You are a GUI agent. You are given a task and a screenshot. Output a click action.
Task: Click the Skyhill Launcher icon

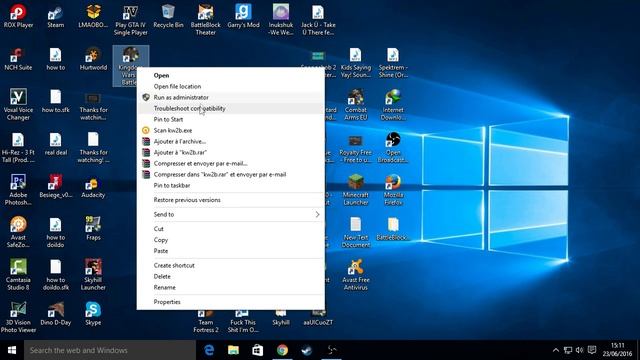tap(93, 274)
